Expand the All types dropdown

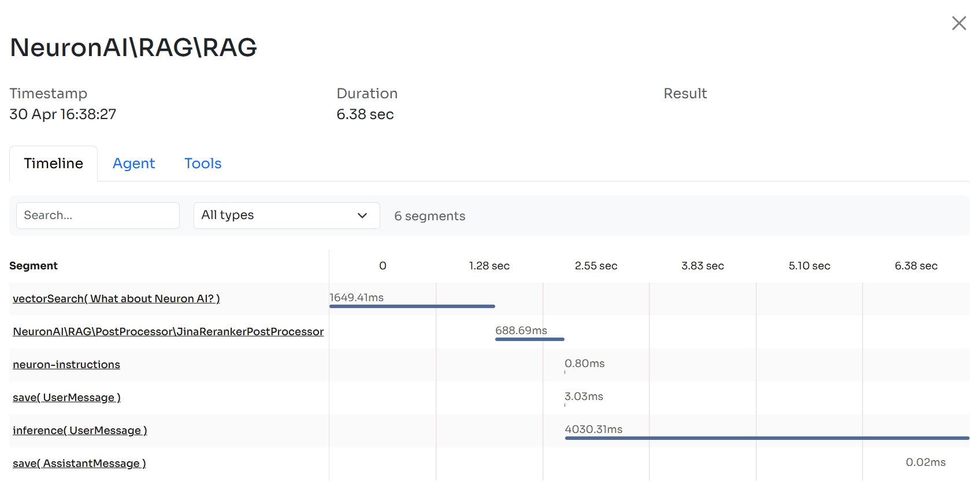pyautogui.click(x=286, y=216)
